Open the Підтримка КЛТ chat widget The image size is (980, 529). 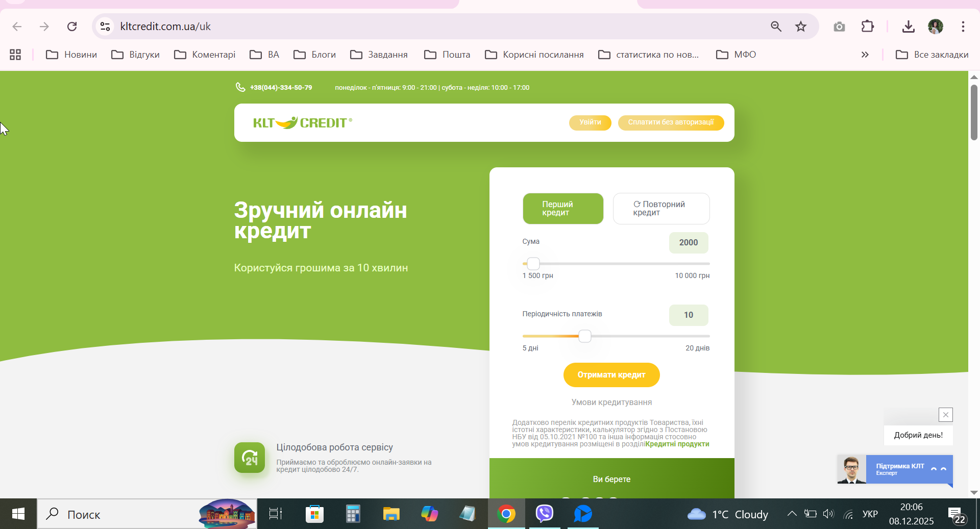tap(895, 469)
